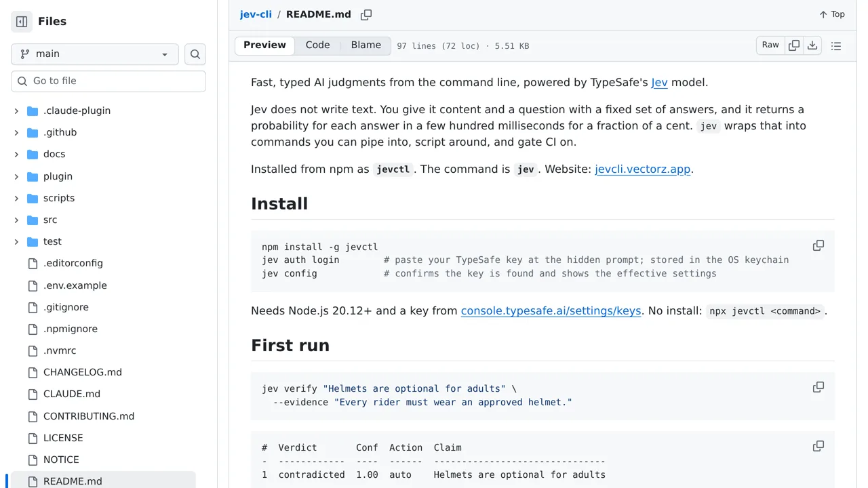Expand the scripts folder chevron
The image size is (868, 488).
click(x=16, y=198)
